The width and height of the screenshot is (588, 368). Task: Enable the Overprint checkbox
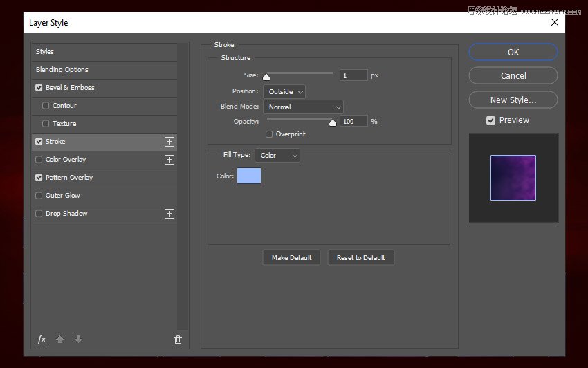click(269, 134)
